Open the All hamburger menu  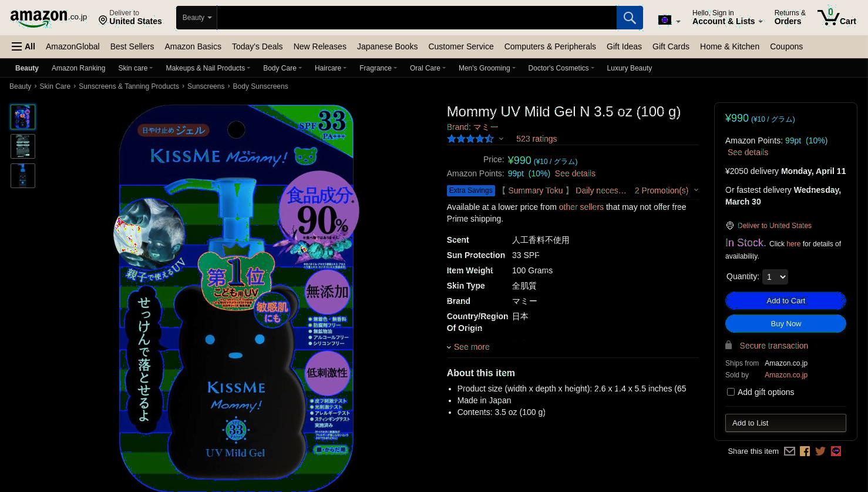[23, 46]
